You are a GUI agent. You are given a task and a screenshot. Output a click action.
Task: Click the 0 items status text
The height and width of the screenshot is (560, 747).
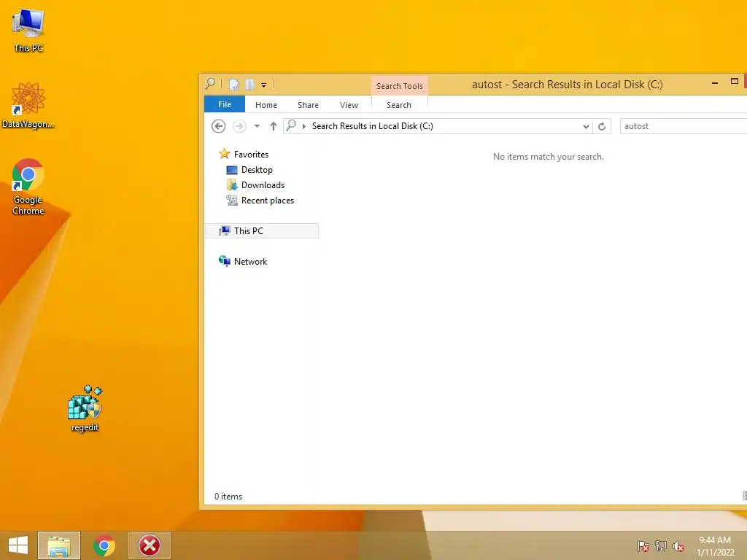click(x=228, y=496)
